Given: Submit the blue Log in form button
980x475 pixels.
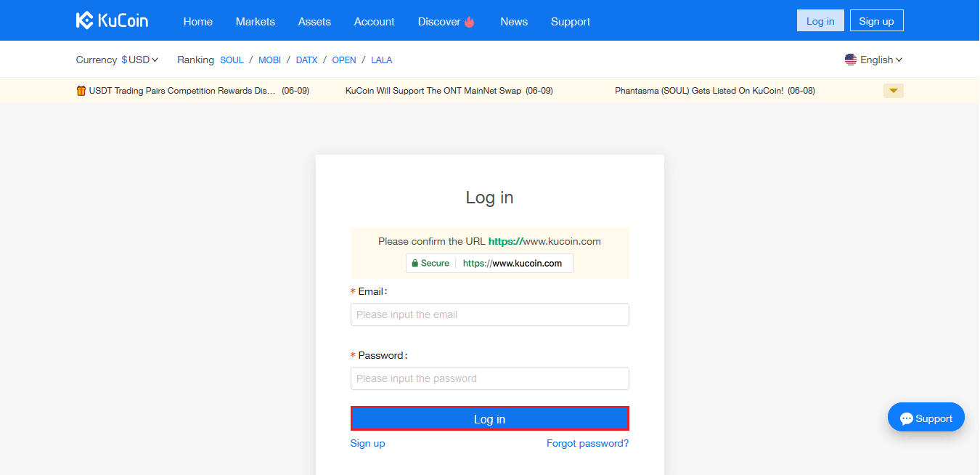Looking at the screenshot, I should (x=490, y=419).
